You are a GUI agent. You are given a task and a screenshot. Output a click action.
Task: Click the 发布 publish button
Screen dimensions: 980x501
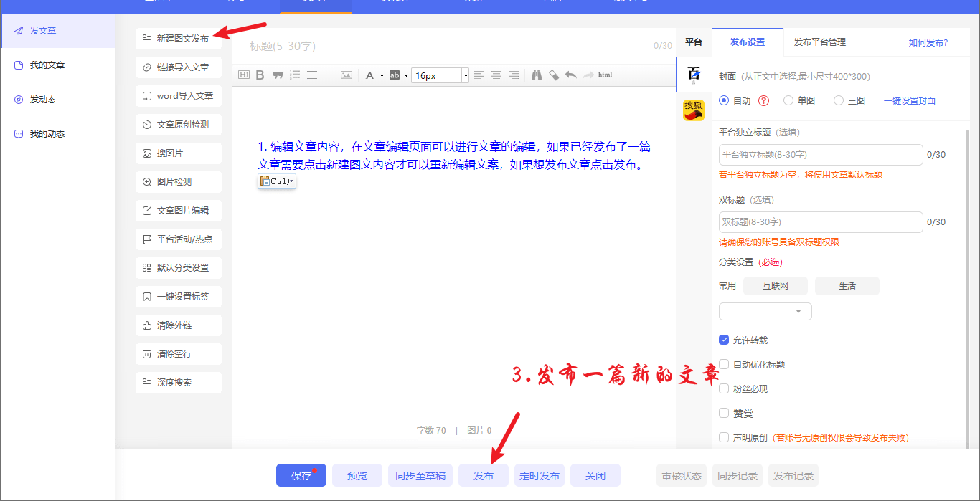(483, 476)
